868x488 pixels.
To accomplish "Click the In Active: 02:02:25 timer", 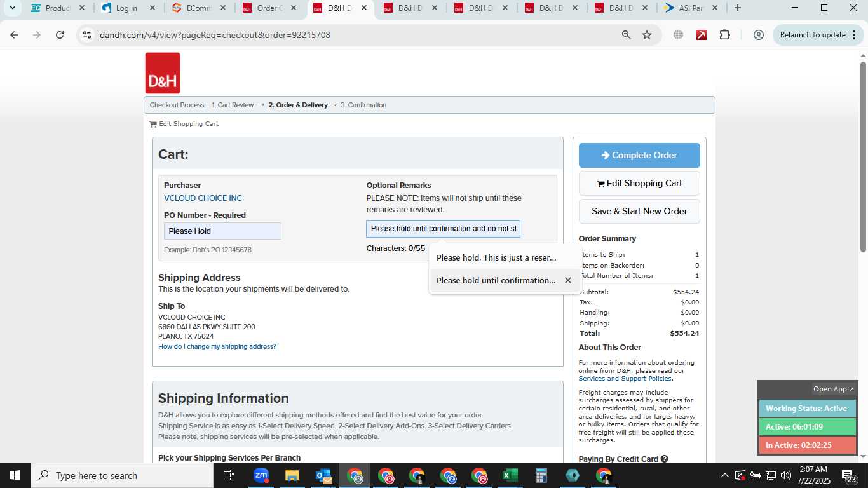I will (x=807, y=445).
